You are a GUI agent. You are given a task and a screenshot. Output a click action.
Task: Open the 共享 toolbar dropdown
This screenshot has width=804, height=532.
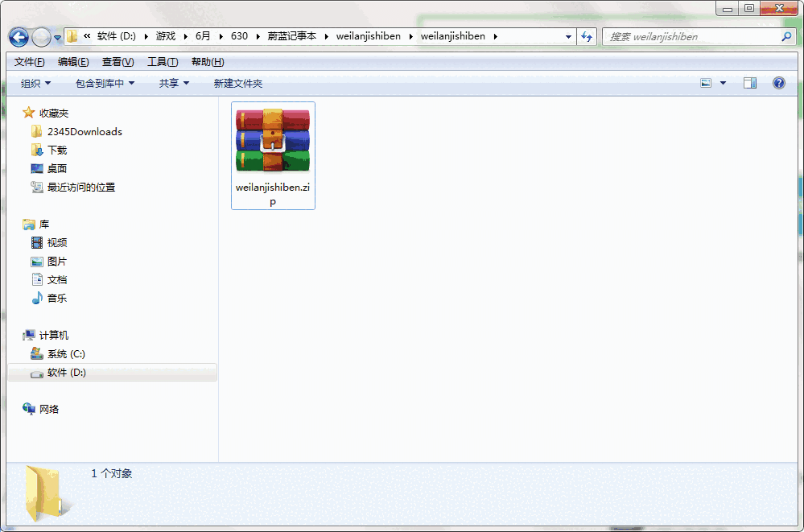click(x=174, y=83)
